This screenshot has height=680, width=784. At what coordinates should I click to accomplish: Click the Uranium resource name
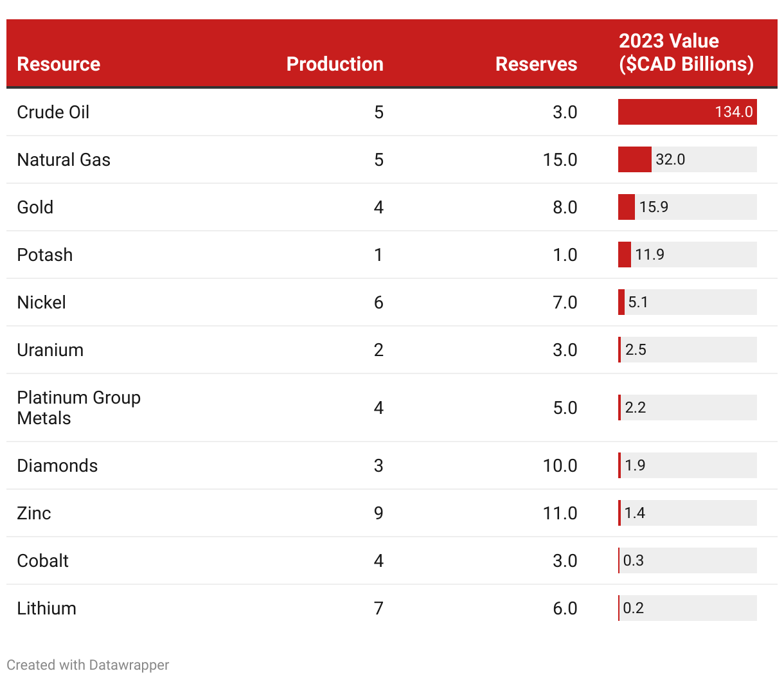(50, 350)
